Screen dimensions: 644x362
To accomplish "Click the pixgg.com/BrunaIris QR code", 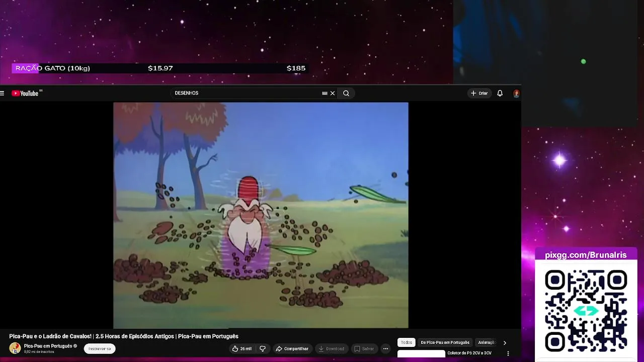I will tap(586, 310).
